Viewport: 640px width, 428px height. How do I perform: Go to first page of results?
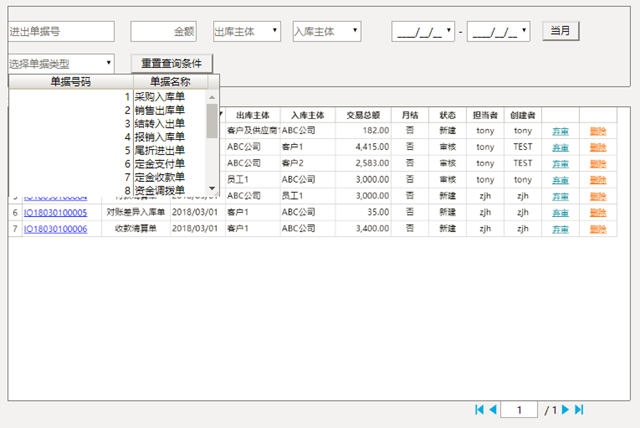pyautogui.click(x=480, y=410)
